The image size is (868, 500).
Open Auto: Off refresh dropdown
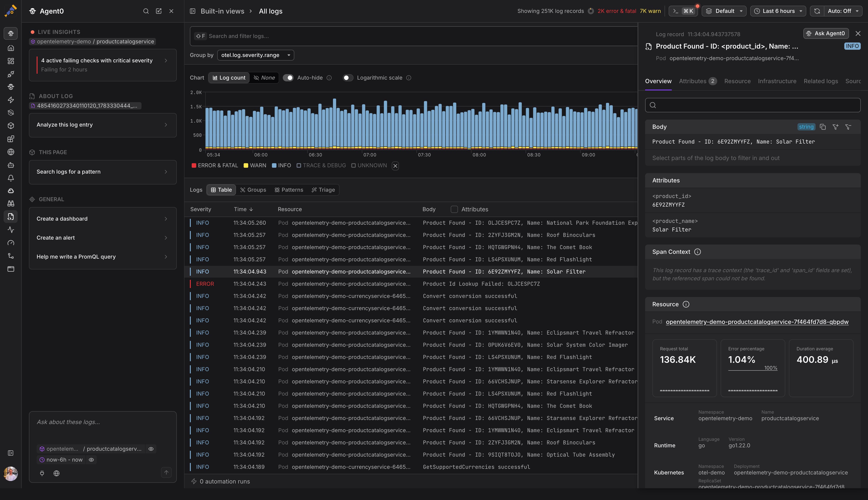coord(843,11)
